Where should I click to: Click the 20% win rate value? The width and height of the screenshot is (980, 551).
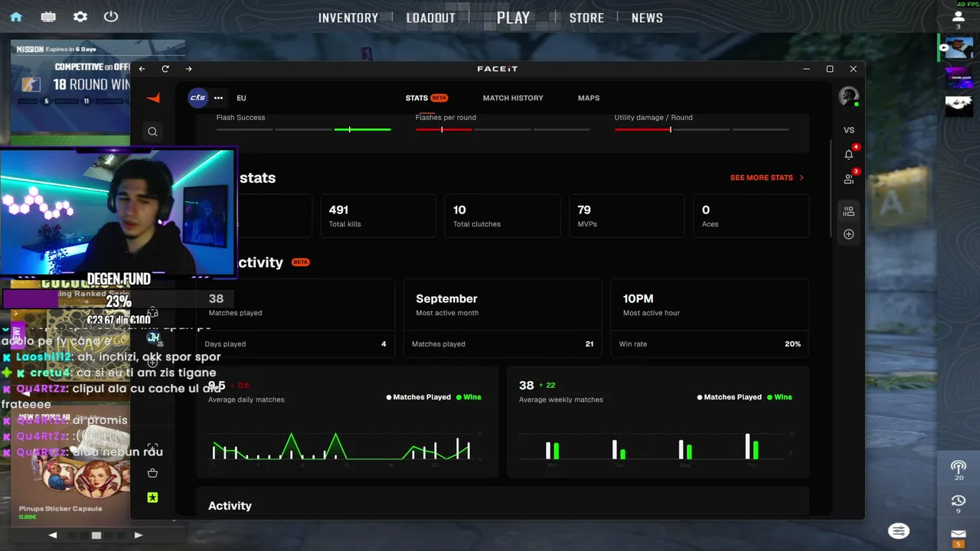coord(792,344)
